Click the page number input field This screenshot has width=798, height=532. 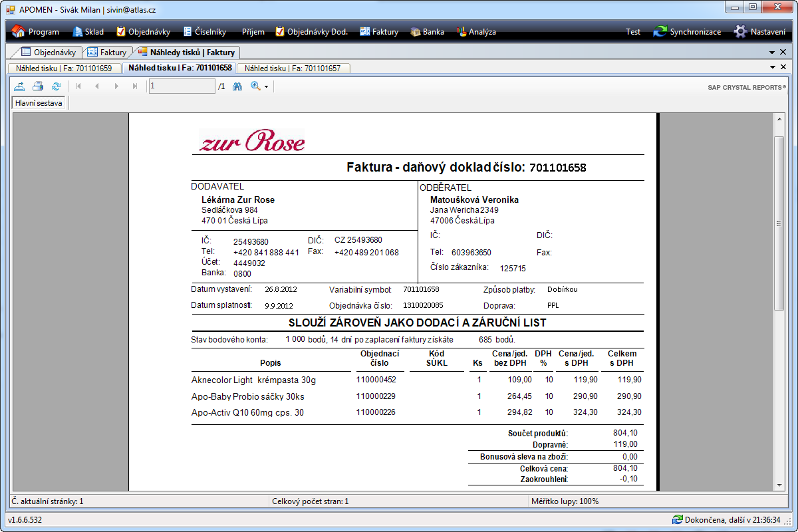click(182, 86)
